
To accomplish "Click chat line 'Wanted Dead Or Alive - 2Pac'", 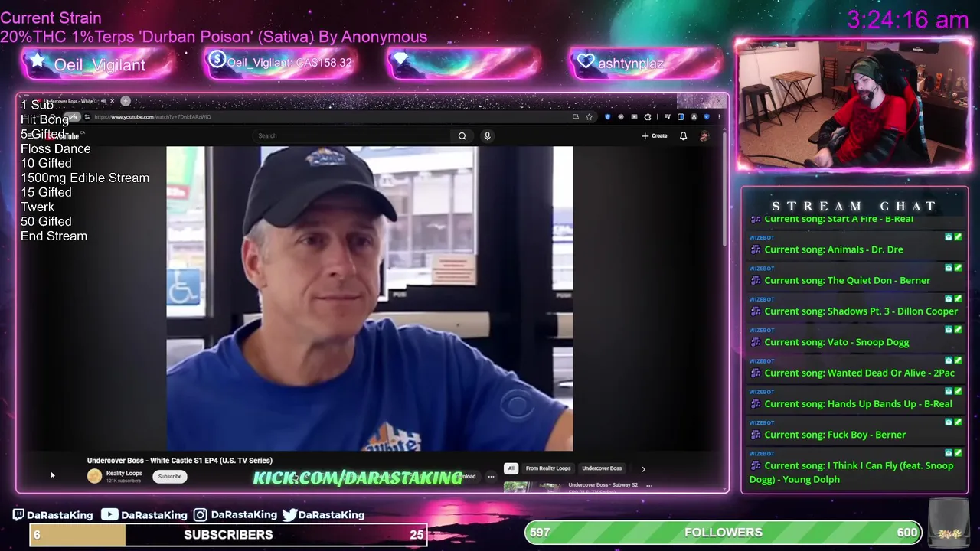I will 860,373.
